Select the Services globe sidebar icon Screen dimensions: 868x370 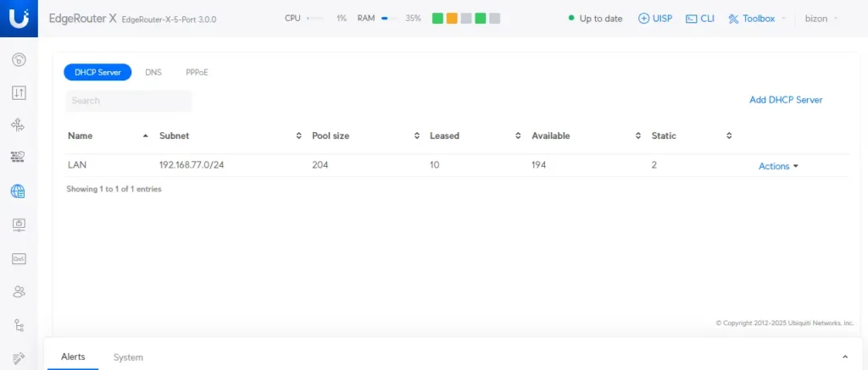click(19, 191)
